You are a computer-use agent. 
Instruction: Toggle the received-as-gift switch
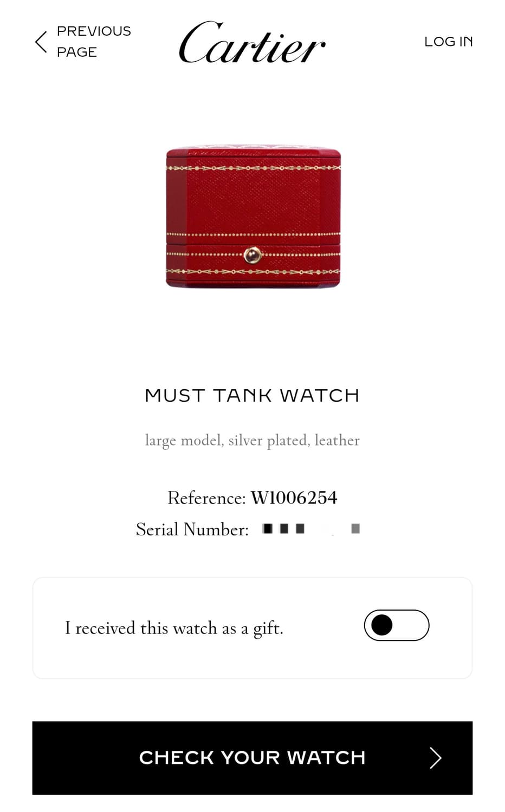397,625
